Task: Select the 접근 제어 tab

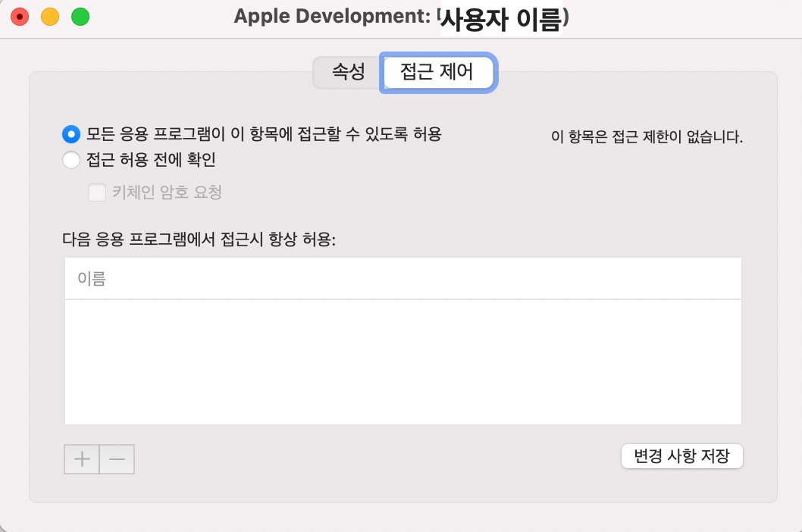Action: coord(438,72)
